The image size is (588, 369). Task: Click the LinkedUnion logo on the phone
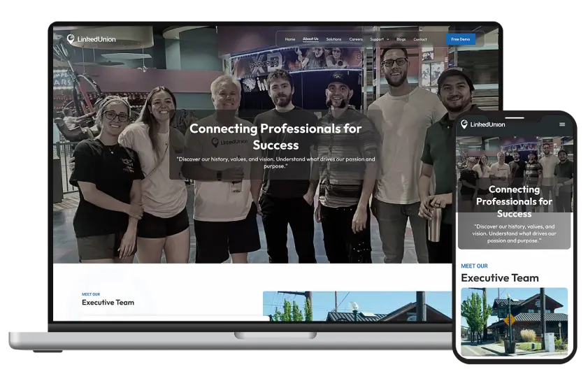(x=482, y=124)
